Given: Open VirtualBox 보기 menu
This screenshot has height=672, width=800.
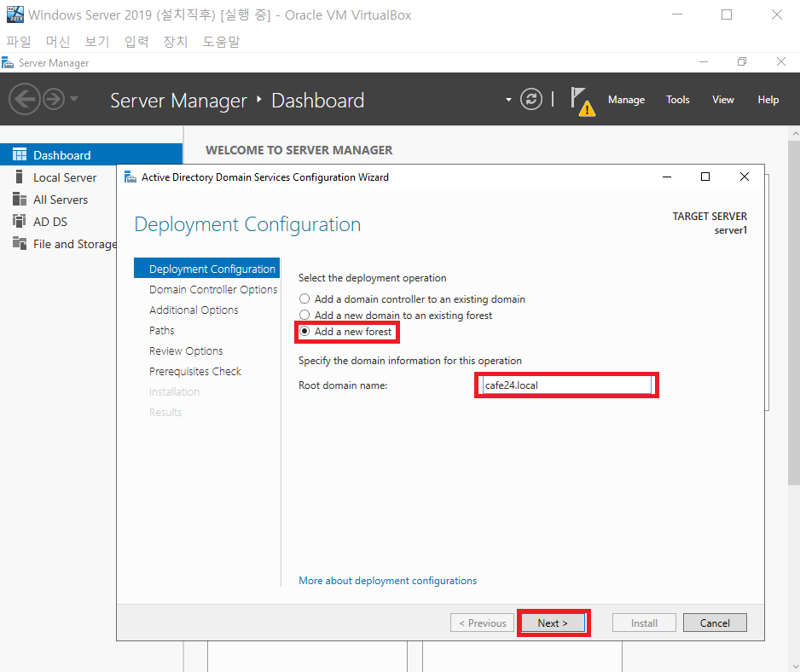Looking at the screenshot, I should (97, 41).
